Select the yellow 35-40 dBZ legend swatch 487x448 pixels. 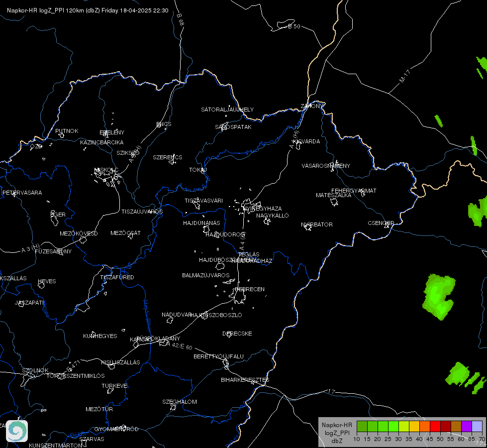414,427
